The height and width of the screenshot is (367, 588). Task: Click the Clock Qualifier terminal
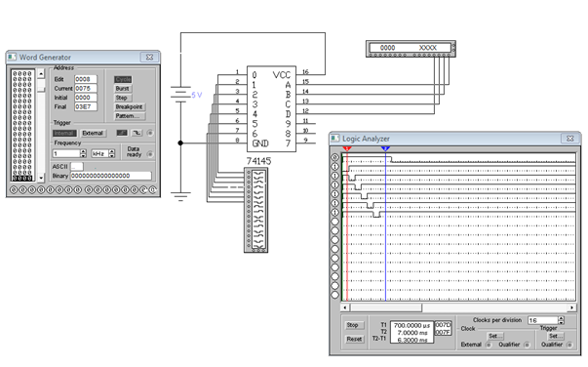click(527, 345)
